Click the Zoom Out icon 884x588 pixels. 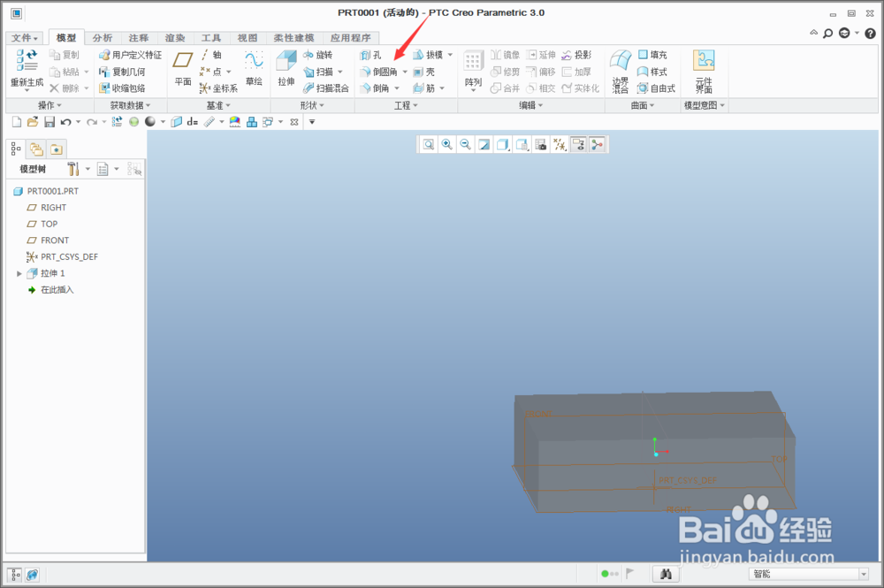pyautogui.click(x=465, y=145)
